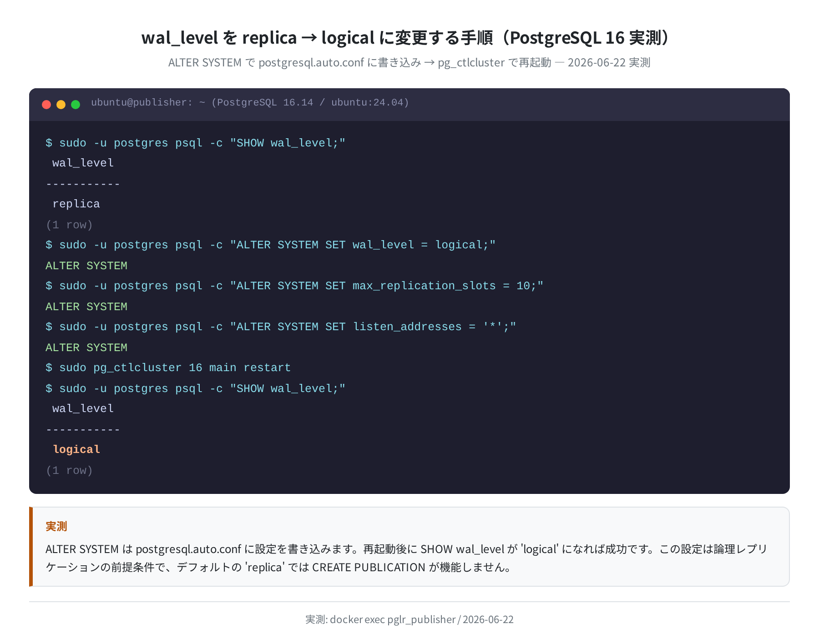
Task: Click the 'ALTER SYSTEM' output after wal_level command
Action: tap(86, 266)
